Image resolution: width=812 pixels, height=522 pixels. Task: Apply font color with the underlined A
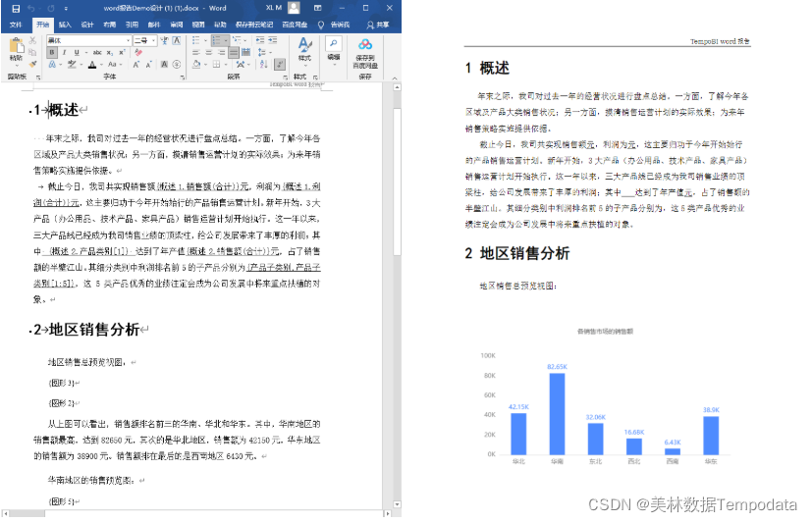[x=92, y=65]
